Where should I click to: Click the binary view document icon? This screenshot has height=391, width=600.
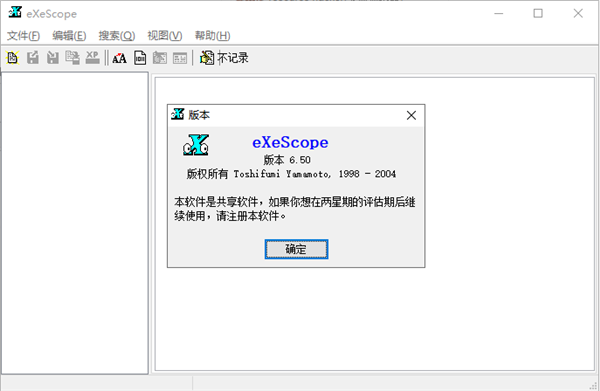point(140,58)
